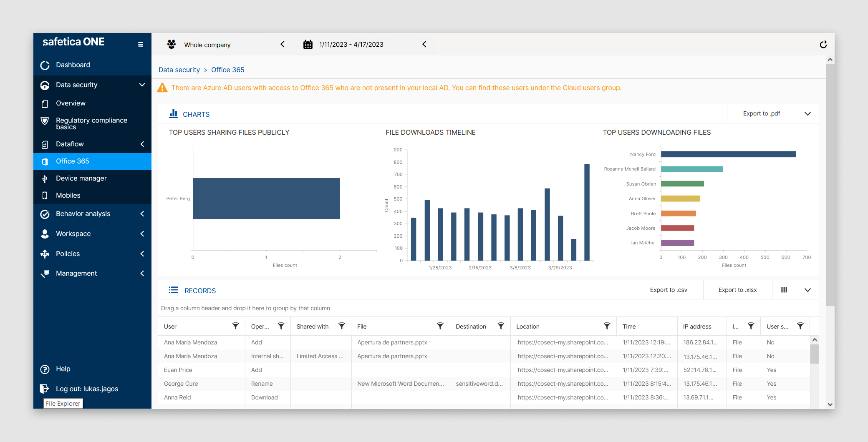The width and height of the screenshot is (868, 442).
Task: Expand the Dataflow submenu chevron
Action: 142,144
